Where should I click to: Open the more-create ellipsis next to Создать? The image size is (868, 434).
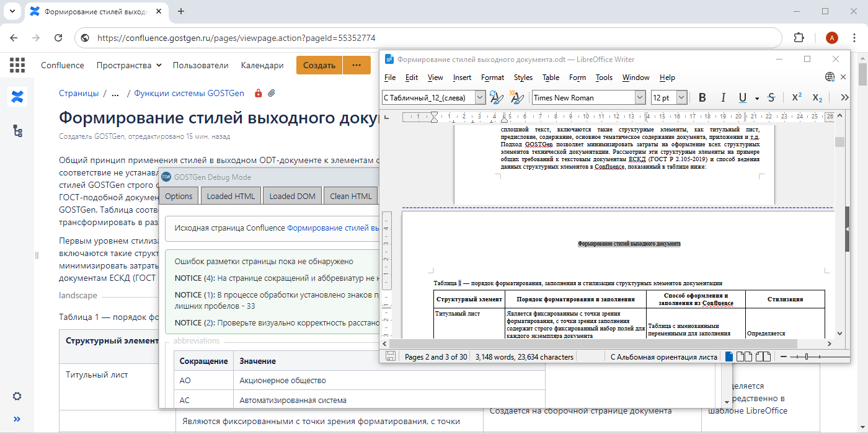(356, 65)
